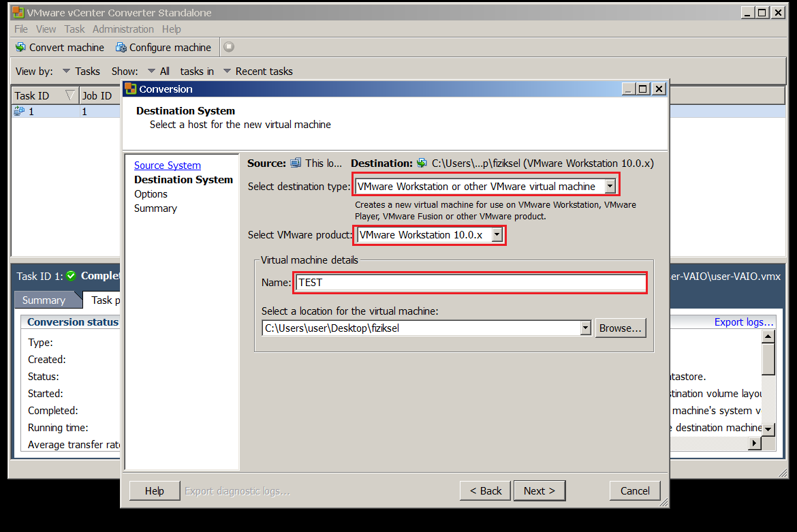This screenshot has height=532, width=797.
Task: Click the Configure machine toolbar icon
Action: (x=121, y=47)
